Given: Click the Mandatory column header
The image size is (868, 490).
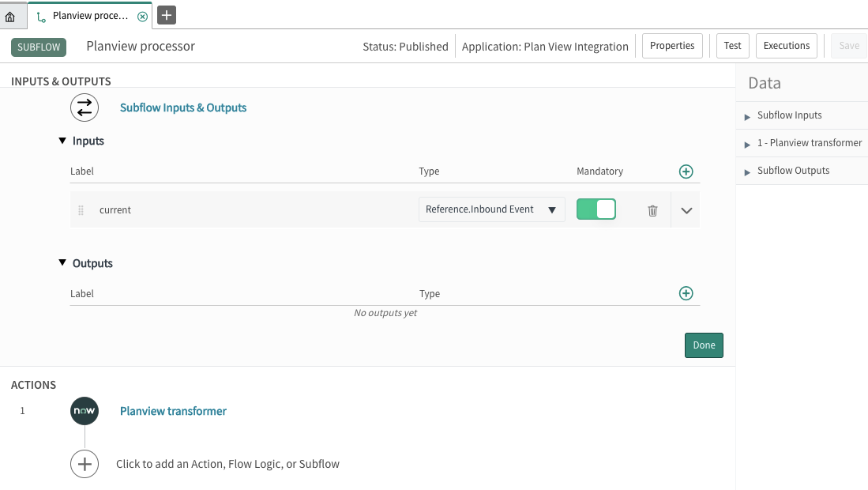Looking at the screenshot, I should pyautogui.click(x=599, y=171).
